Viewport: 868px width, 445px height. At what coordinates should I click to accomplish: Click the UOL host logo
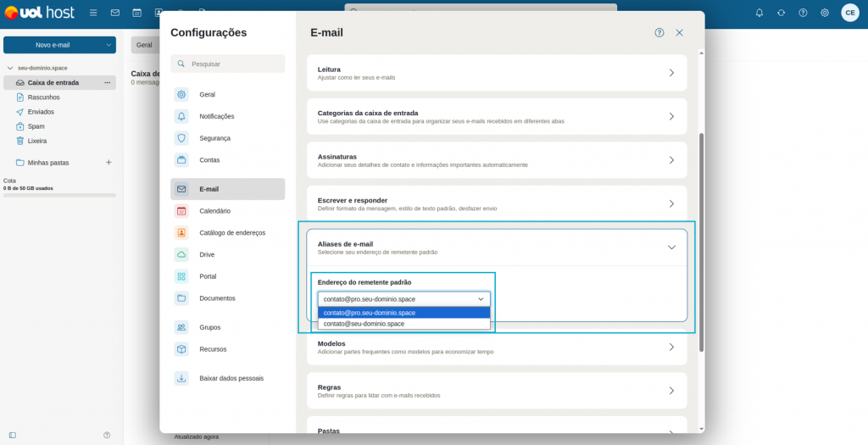pos(39,12)
